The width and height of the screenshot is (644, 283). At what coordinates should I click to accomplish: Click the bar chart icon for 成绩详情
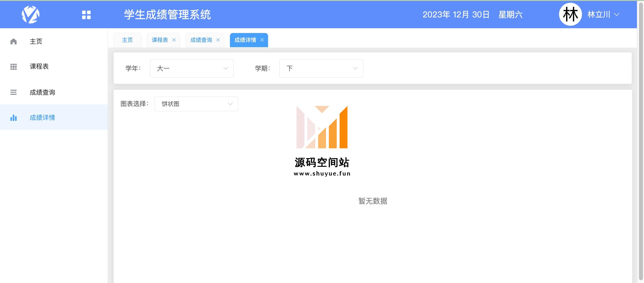click(13, 118)
